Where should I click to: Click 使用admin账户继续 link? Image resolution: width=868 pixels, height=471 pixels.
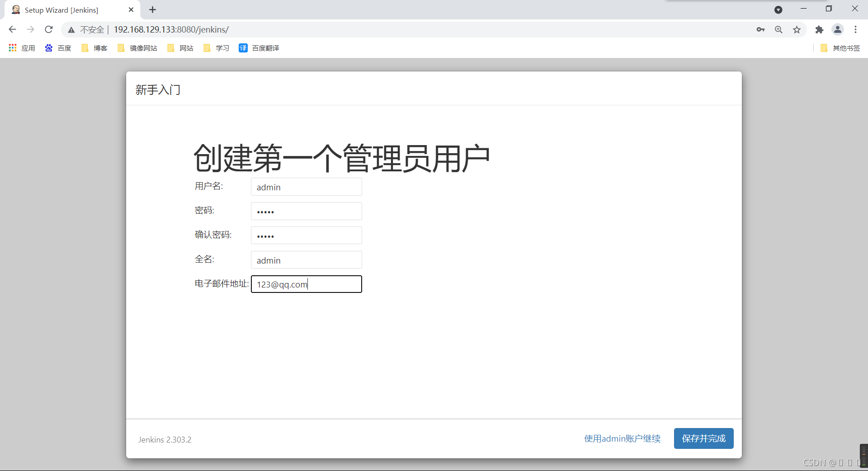coord(622,438)
